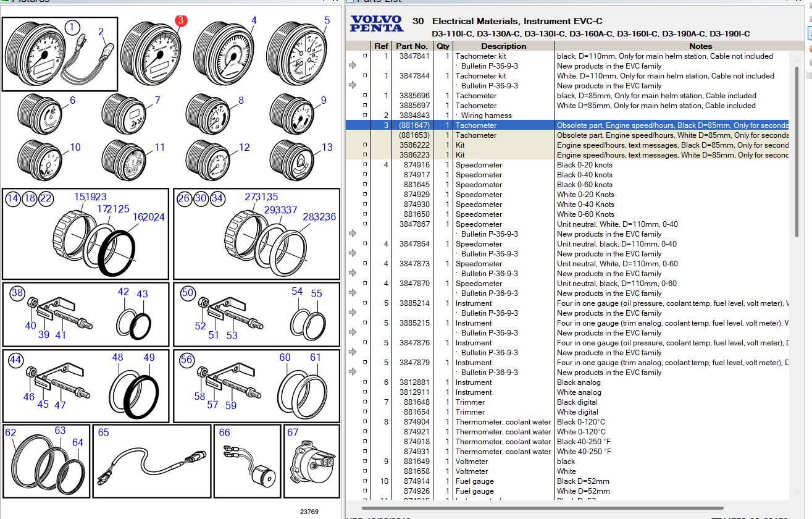This screenshot has height=519, width=812.
Task: Open bulletin arrow below Instrument 3885215
Action: pyautogui.click(x=353, y=332)
